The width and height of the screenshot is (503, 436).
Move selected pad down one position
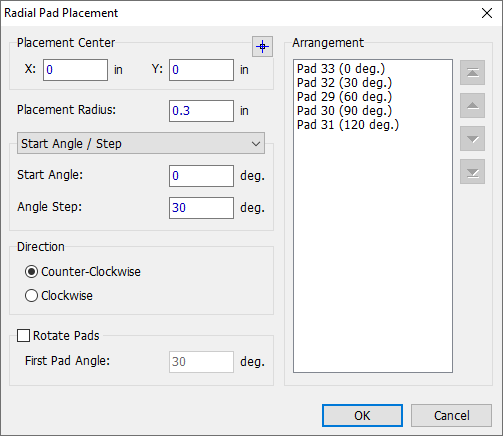point(472,138)
